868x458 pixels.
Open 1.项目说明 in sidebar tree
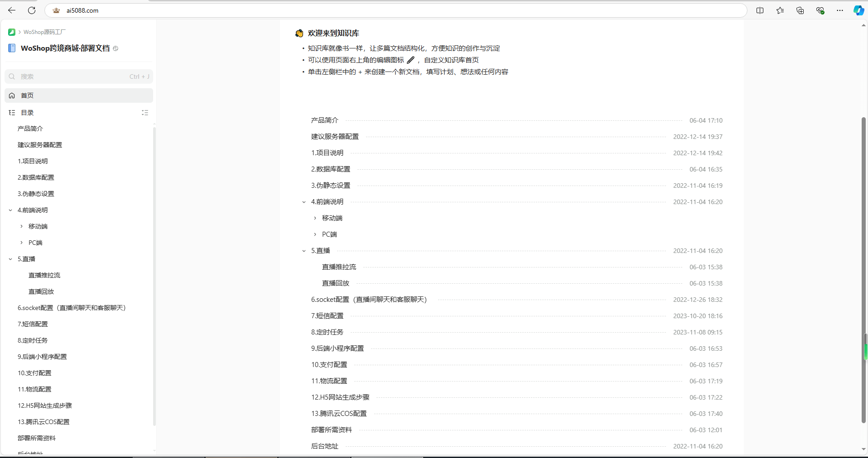[x=33, y=161]
